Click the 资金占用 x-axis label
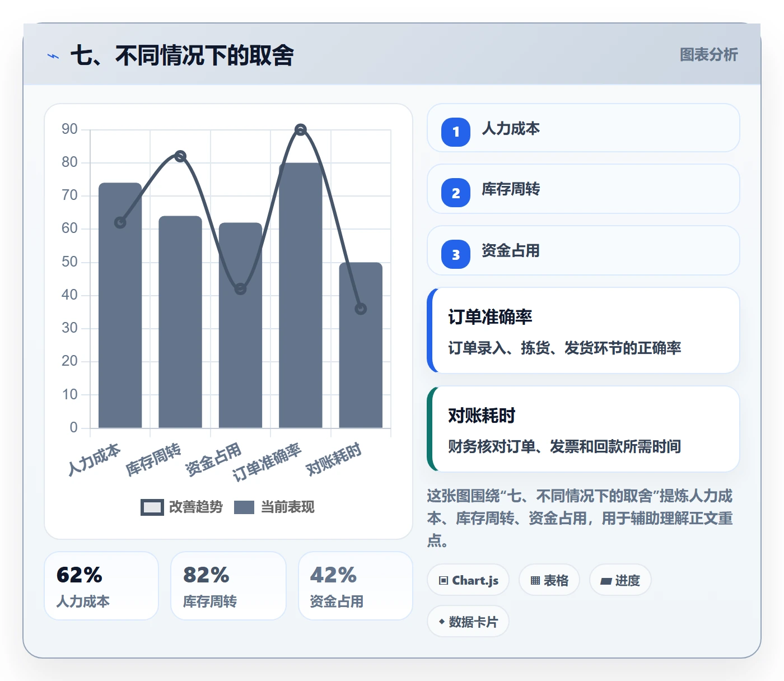This screenshot has width=784, height=681. click(x=213, y=460)
